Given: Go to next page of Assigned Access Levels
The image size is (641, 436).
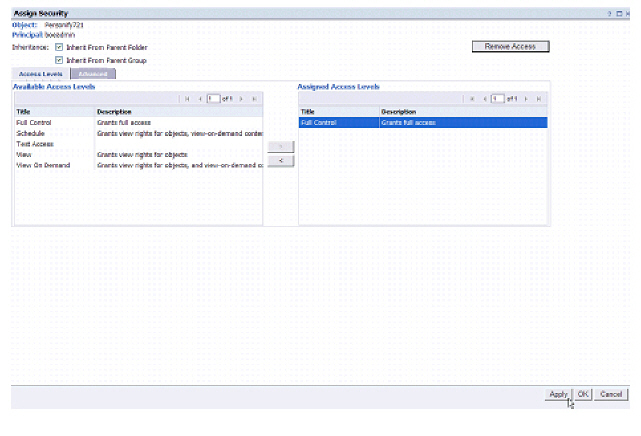Looking at the screenshot, I should point(526,99).
